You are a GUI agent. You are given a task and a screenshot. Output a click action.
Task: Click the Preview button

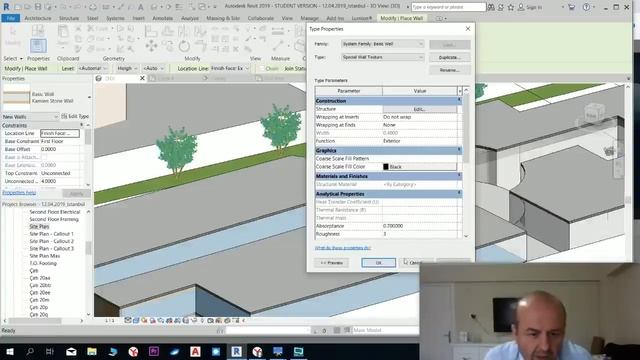coord(331,262)
